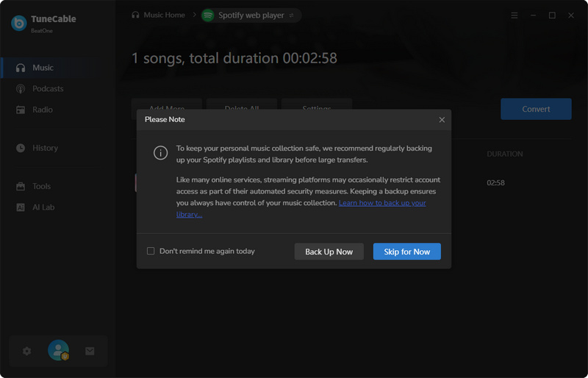The image size is (588, 378).
Task: Open the mail feedback icon
Action: pos(90,351)
